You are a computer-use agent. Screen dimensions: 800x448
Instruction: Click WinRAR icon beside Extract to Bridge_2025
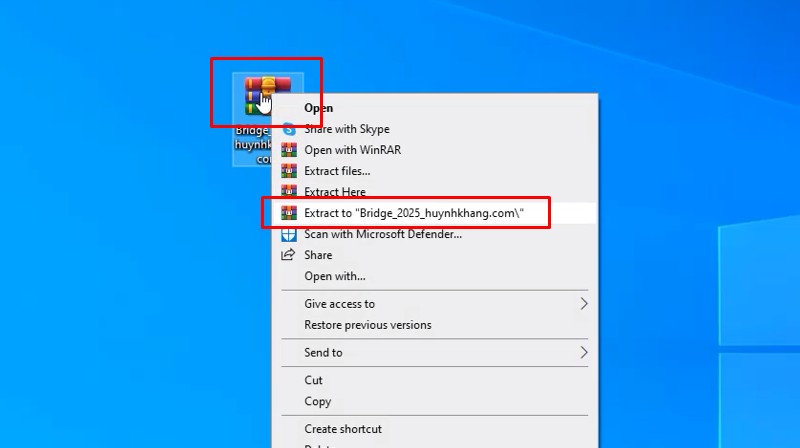[x=289, y=213]
